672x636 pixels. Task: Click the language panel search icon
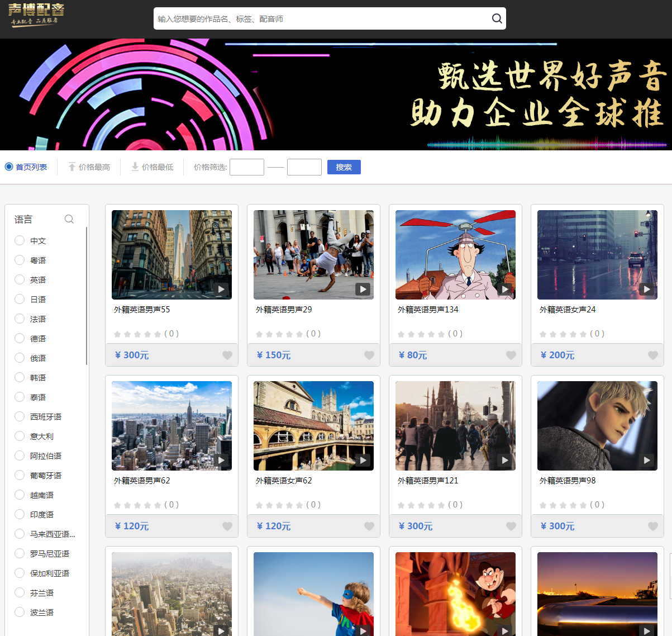pos(69,219)
